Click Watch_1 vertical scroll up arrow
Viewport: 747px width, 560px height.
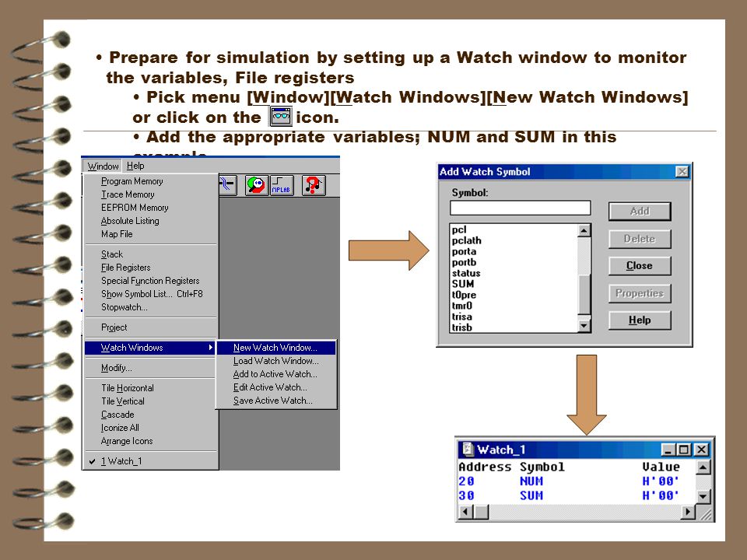[703, 467]
